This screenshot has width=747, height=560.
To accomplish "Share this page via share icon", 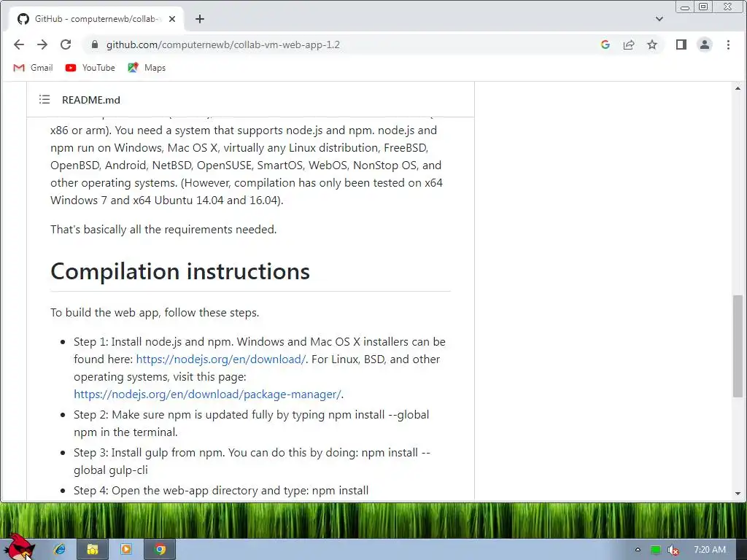I will click(629, 44).
